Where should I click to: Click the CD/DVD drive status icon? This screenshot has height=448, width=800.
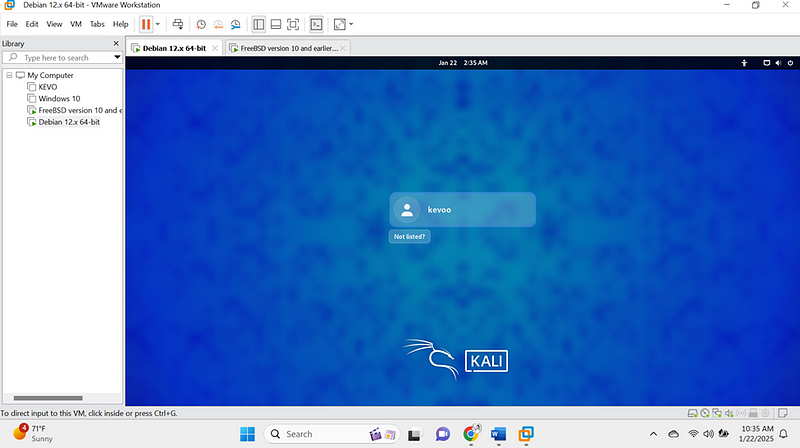(705, 413)
